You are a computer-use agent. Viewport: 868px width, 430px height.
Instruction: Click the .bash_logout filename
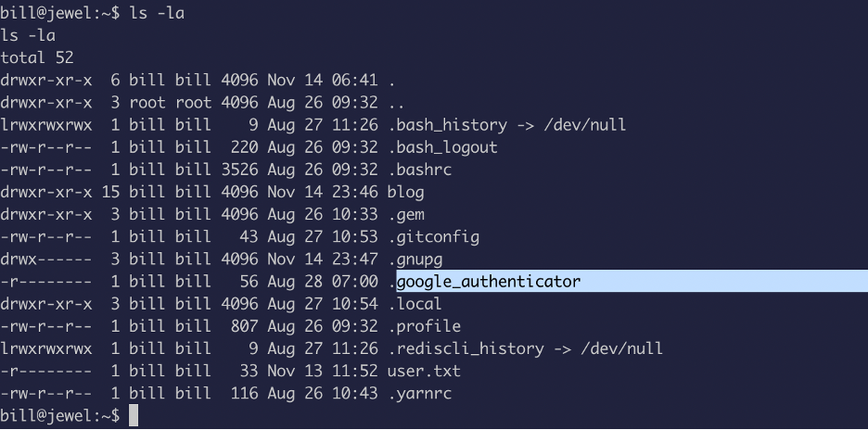point(443,147)
